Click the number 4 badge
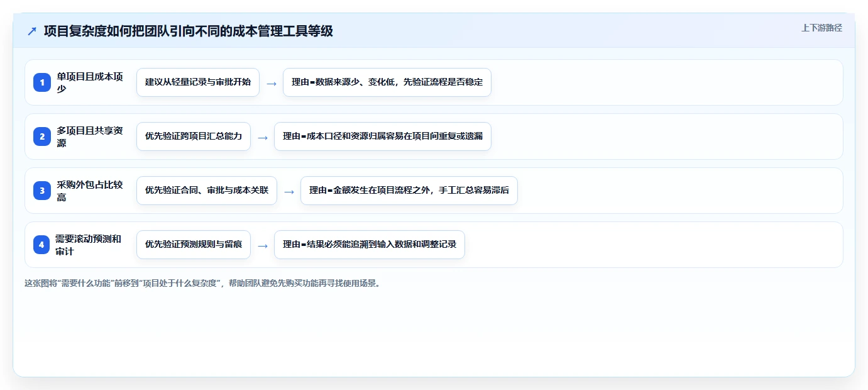This screenshot has height=390, width=868. tap(42, 245)
